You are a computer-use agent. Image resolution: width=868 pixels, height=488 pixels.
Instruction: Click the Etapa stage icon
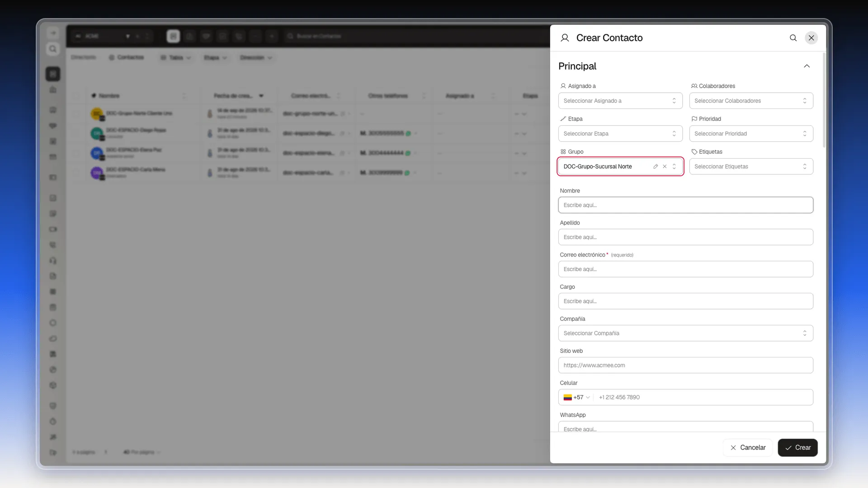tap(563, 119)
